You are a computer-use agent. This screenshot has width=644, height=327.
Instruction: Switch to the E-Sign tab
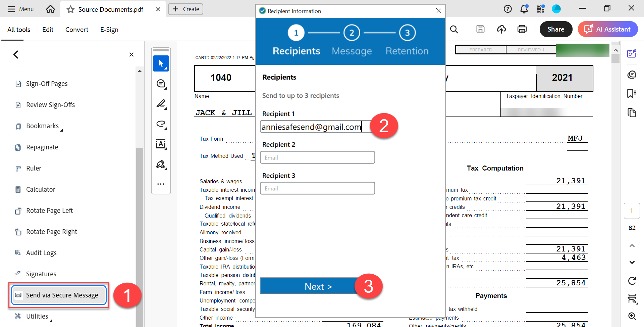(x=109, y=30)
